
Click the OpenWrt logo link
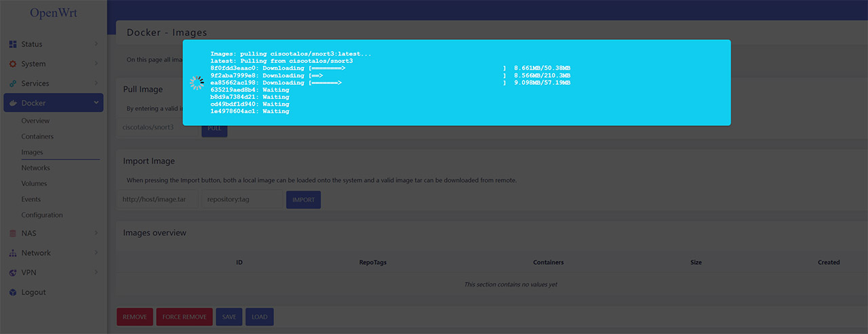pyautogui.click(x=53, y=13)
